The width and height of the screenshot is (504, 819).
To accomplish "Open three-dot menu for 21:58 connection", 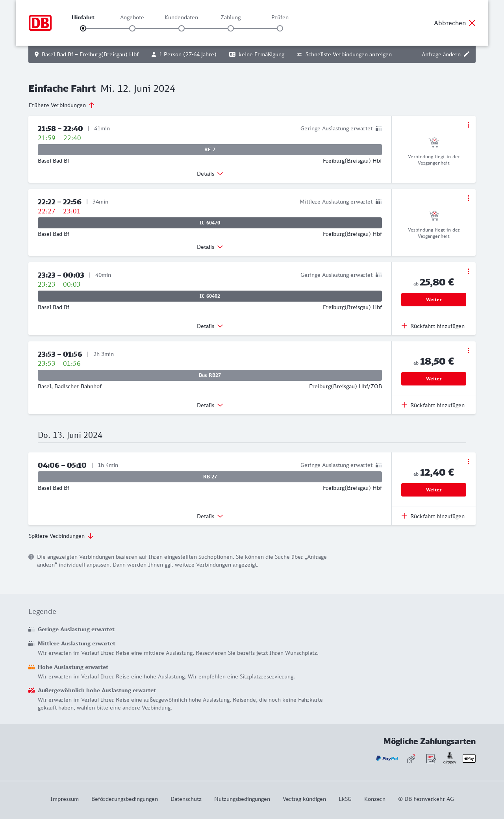I will point(468,125).
